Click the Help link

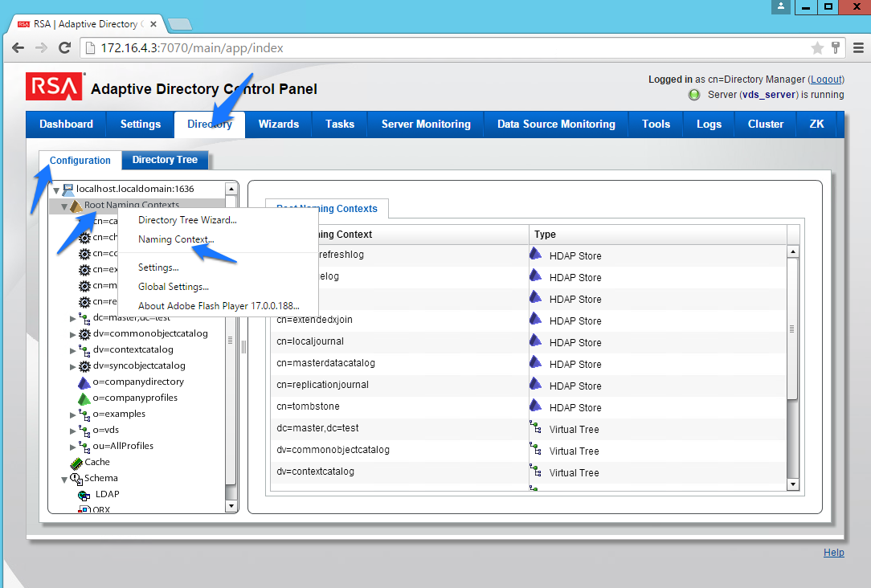click(x=834, y=553)
